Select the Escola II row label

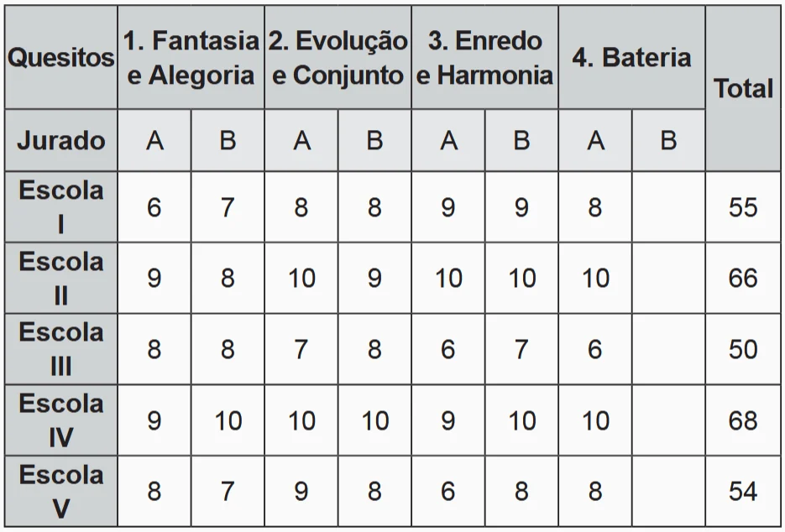point(60,278)
